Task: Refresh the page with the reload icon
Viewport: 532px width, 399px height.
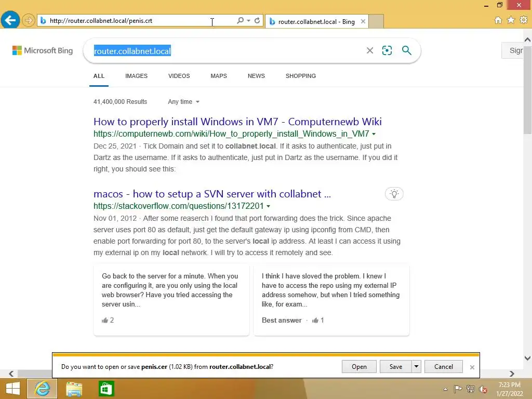Action: pyautogui.click(x=257, y=20)
